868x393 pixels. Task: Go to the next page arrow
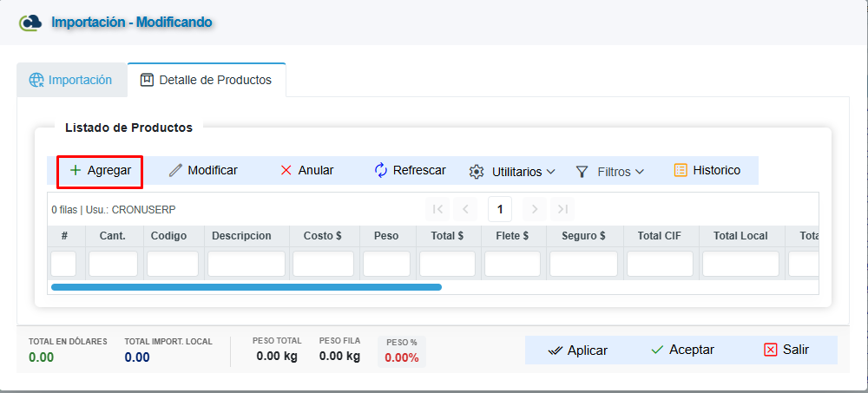click(535, 209)
